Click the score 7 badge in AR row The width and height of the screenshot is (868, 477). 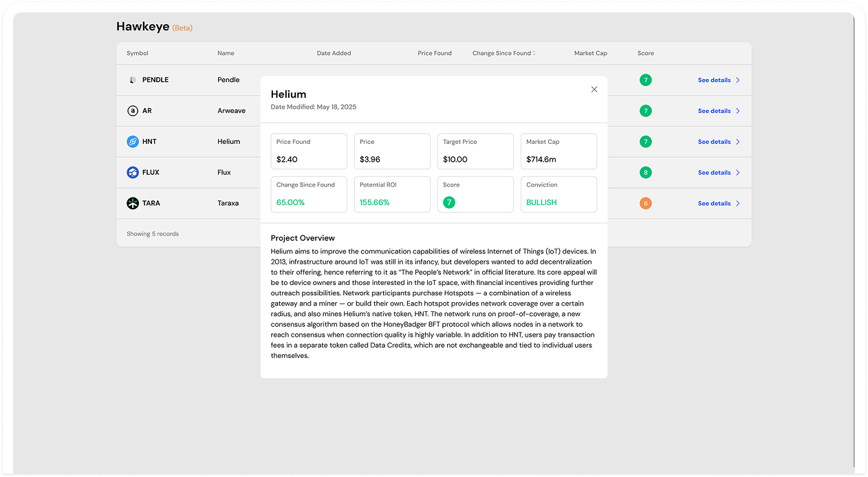(x=645, y=111)
